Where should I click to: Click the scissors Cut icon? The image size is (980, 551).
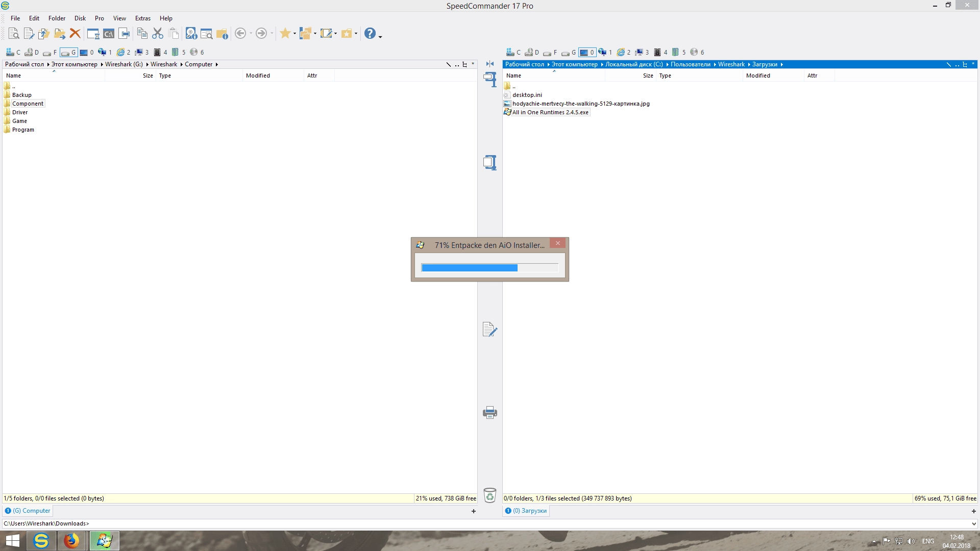tap(158, 34)
